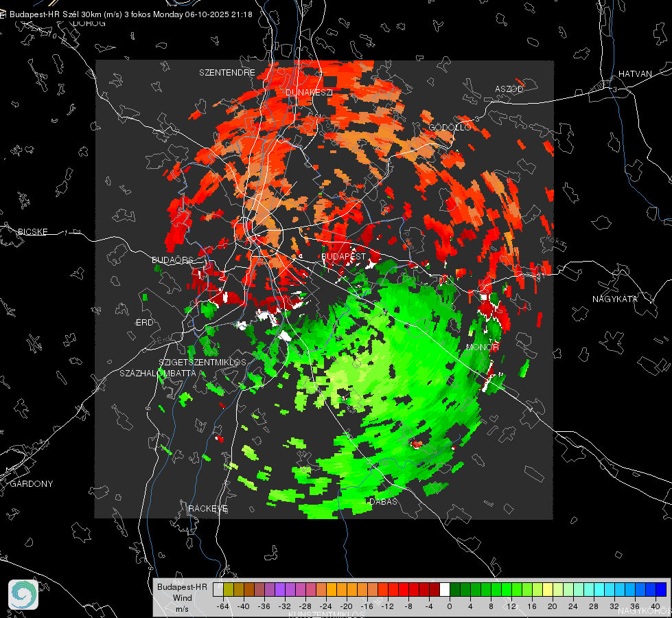672x618 pixels.
Task: Click the -16 legend value
Action: point(367,606)
